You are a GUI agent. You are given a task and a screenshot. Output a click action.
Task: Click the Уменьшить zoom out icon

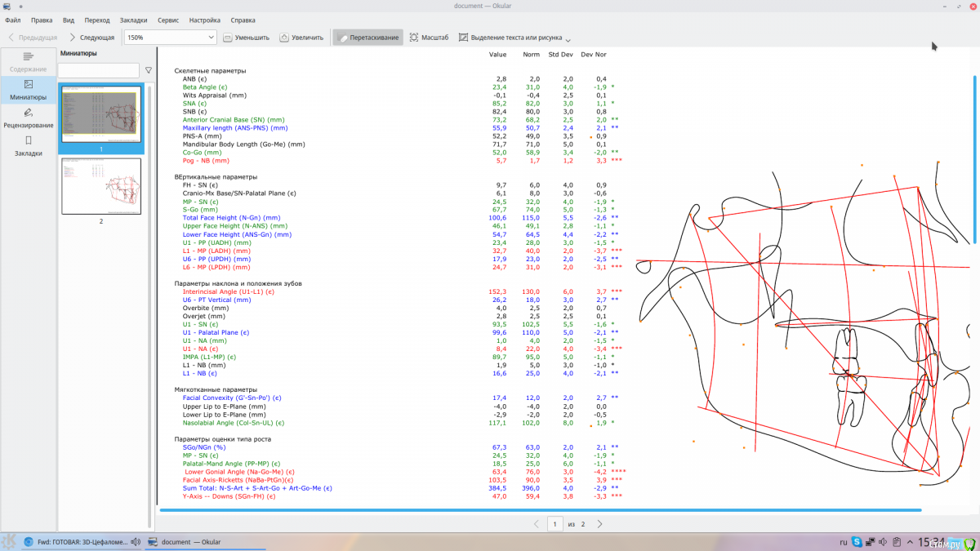click(x=228, y=38)
